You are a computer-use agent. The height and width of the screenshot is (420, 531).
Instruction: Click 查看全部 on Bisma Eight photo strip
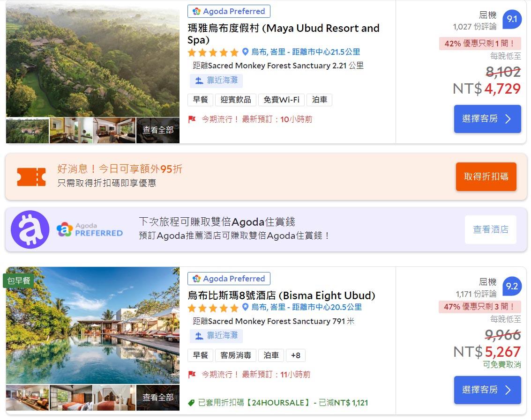point(158,398)
